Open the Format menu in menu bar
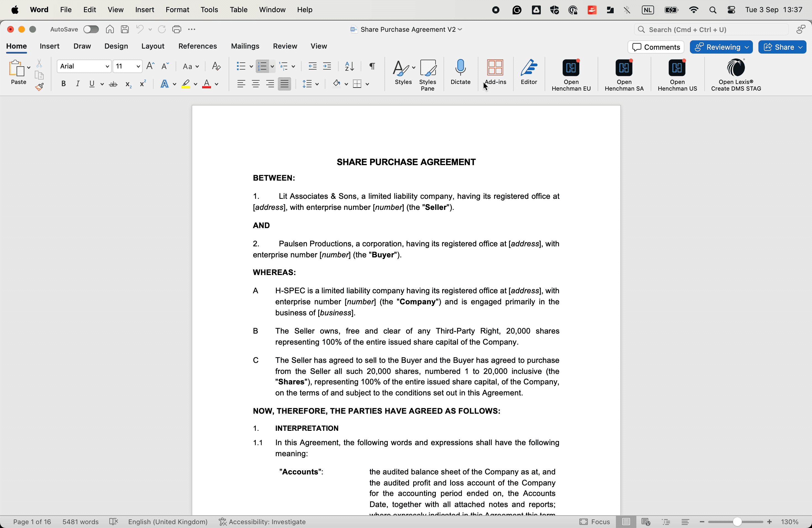The image size is (812, 528). pos(177,10)
